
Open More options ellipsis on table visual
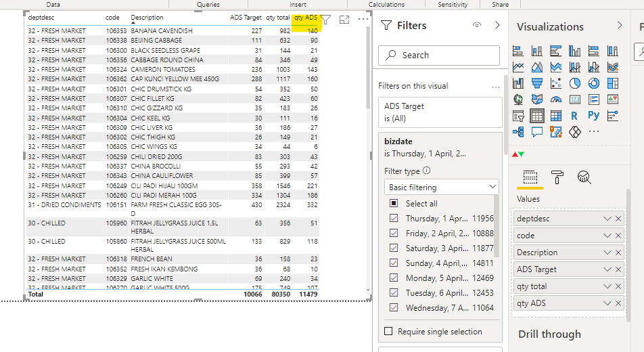click(363, 19)
